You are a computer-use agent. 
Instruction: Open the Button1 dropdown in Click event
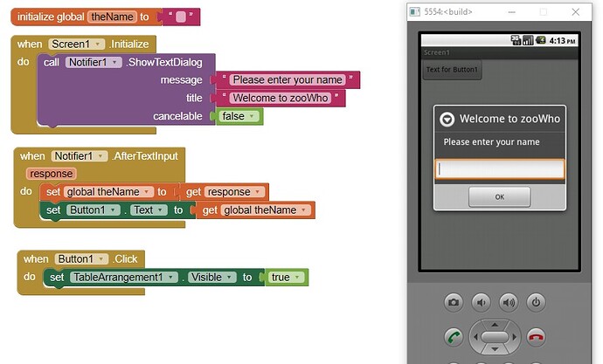[100, 259]
